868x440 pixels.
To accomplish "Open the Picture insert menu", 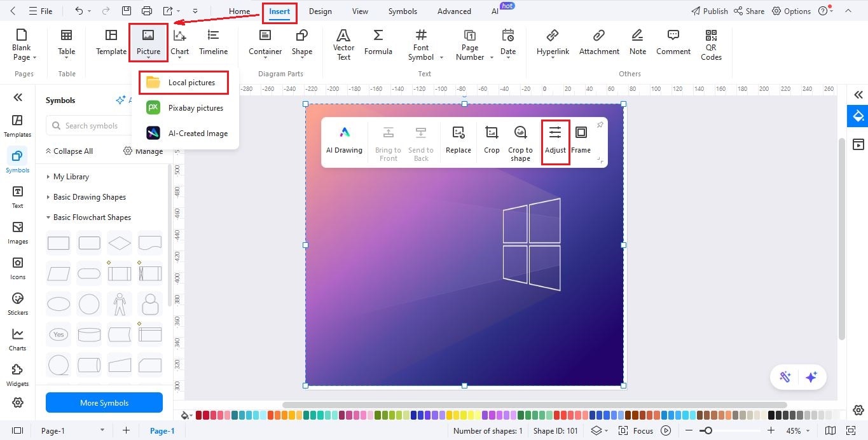I will click(x=148, y=43).
